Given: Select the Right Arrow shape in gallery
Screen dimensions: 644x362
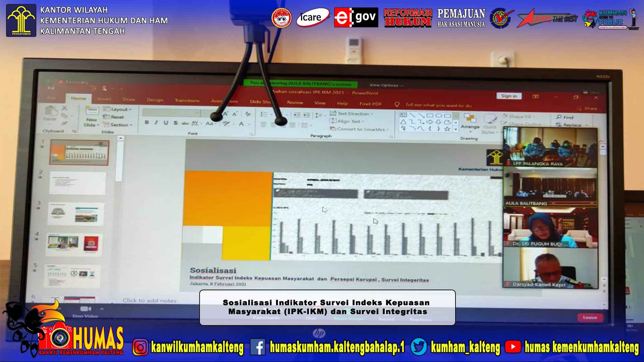Looking at the screenshot, I should [430, 122].
